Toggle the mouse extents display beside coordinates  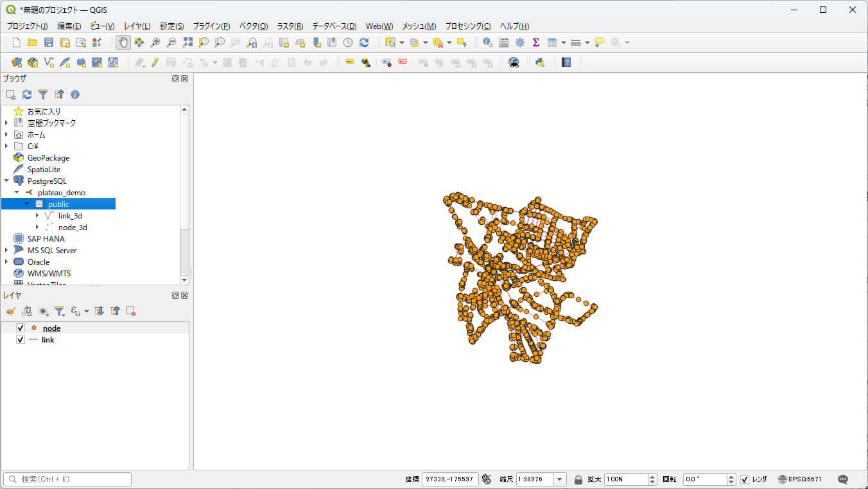pyautogui.click(x=486, y=479)
